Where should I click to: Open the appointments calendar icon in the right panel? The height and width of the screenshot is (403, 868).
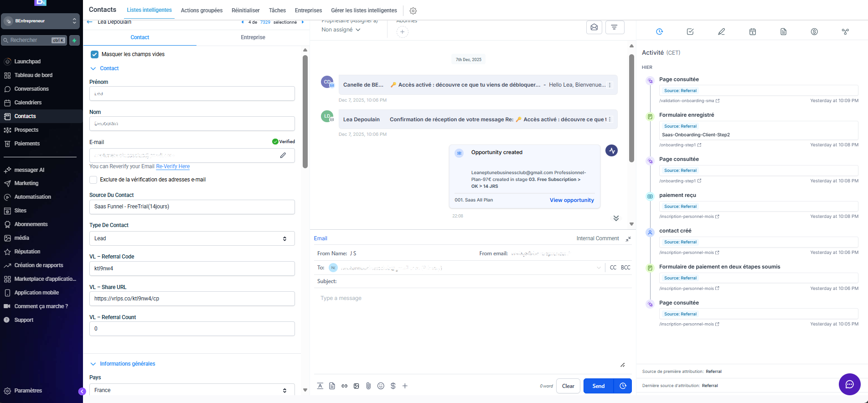(752, 31)
